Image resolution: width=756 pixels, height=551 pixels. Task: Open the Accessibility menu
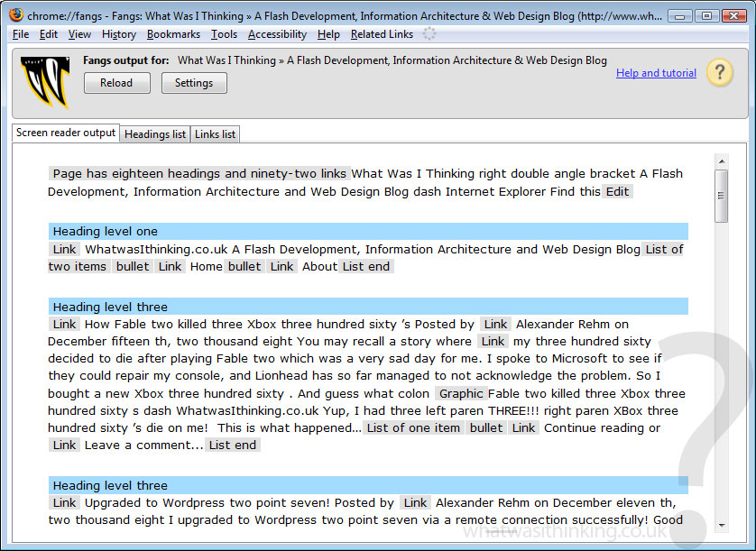coord(277,34)
